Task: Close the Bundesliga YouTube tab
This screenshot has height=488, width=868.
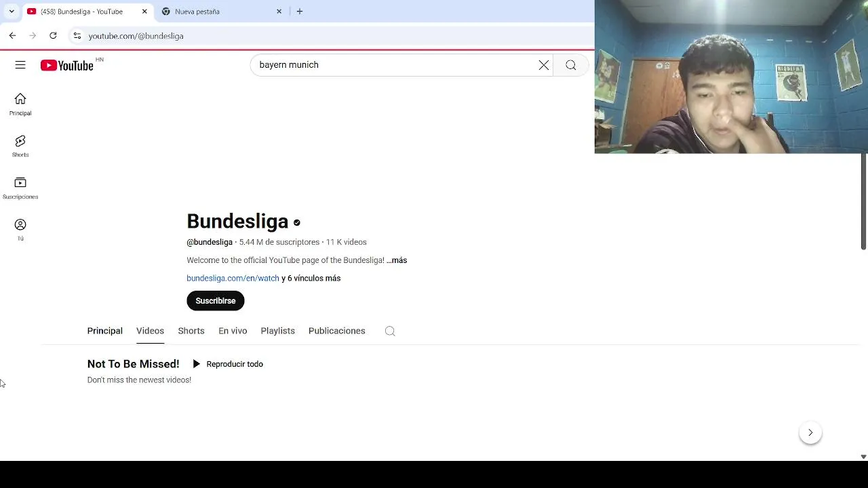Action: (144, 12)
